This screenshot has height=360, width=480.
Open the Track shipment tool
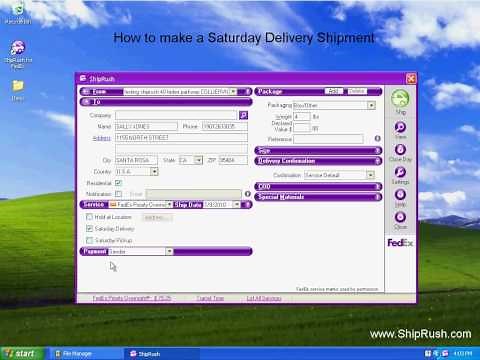pyautogui.click(x=400, y=127)
